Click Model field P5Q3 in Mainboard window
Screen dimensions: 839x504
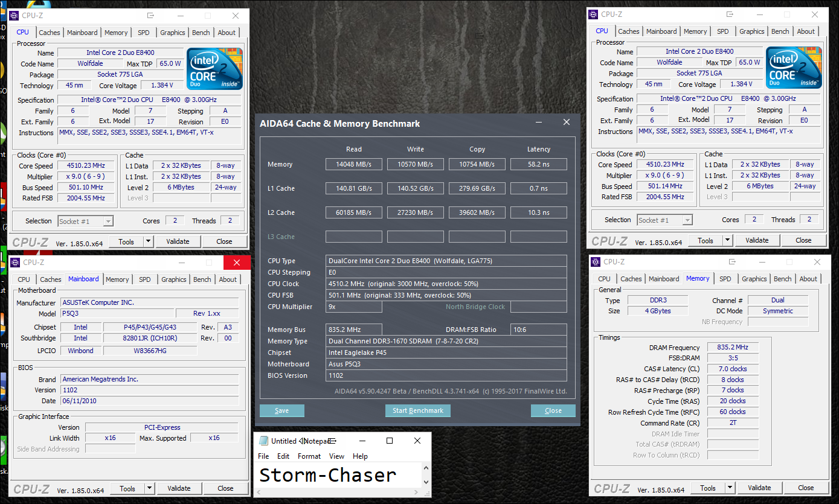tap(117, 314)
